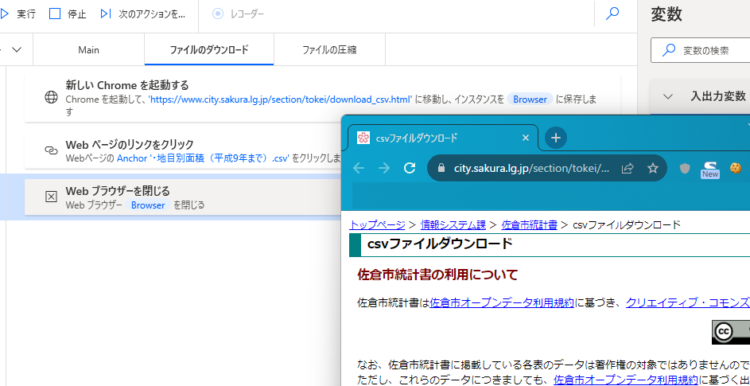
Task: Open the クリエイティブ・コモンズ link
Action: [688, 303]
